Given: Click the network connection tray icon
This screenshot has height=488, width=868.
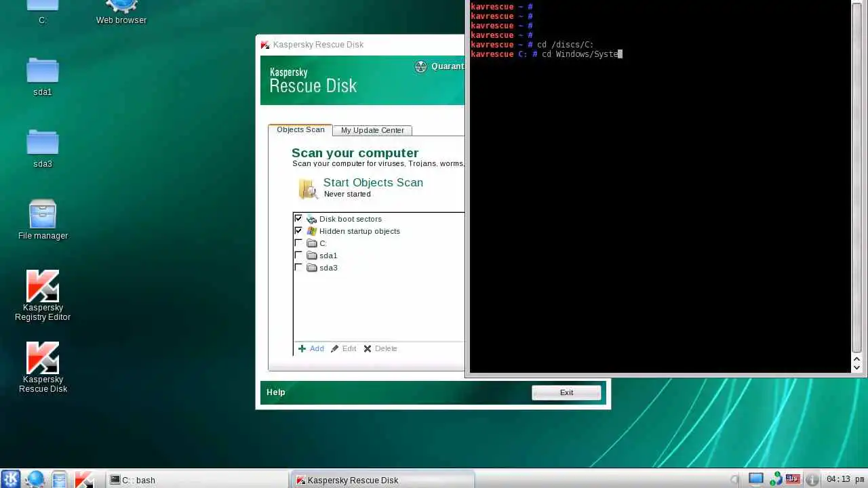Looking at the screenshot, I should (775, 479).
